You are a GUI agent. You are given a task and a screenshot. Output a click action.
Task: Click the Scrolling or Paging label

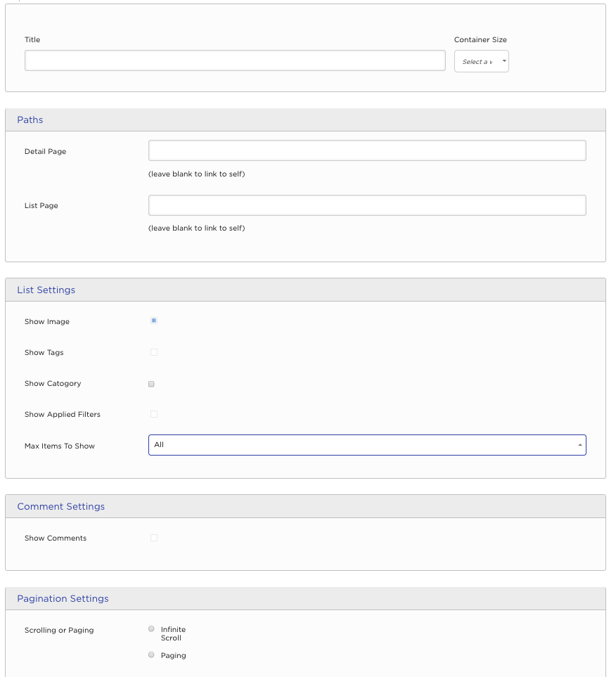click(x=59, y=631)
